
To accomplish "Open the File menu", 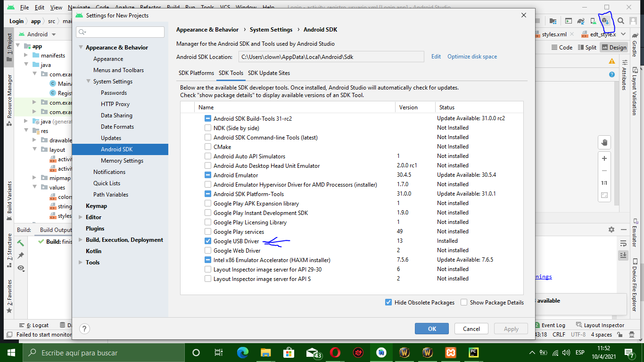I will [25, 8].
